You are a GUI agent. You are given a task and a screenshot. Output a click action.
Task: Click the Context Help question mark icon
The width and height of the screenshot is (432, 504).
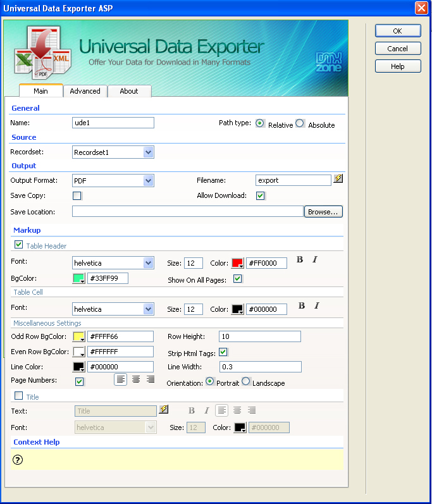pyautogui.click(x=18, y=460)
